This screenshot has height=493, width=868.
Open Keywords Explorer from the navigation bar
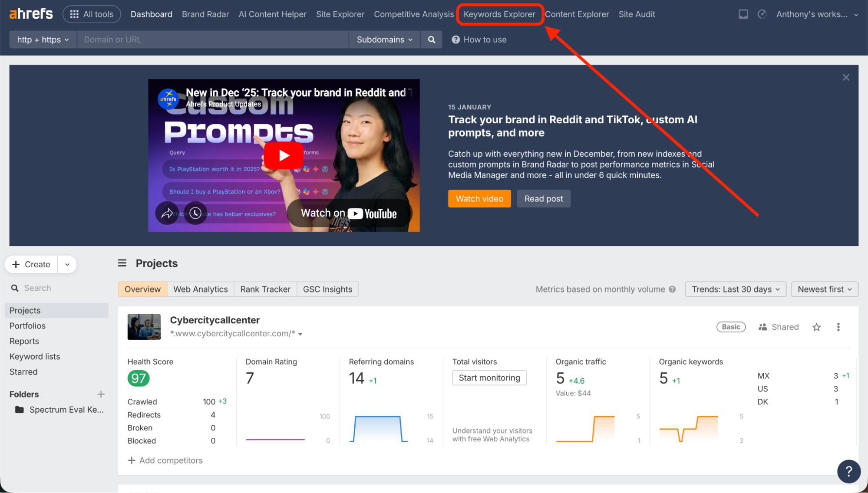[x=499, y=14]
